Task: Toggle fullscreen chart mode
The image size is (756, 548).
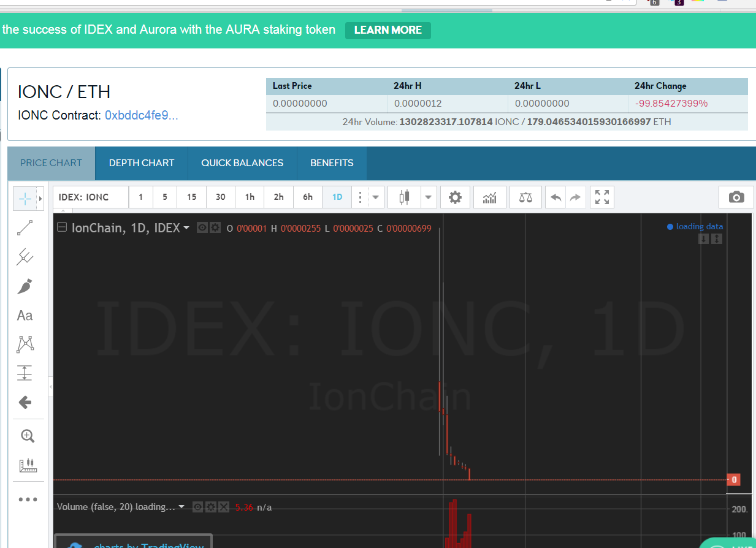Action: 602,197
